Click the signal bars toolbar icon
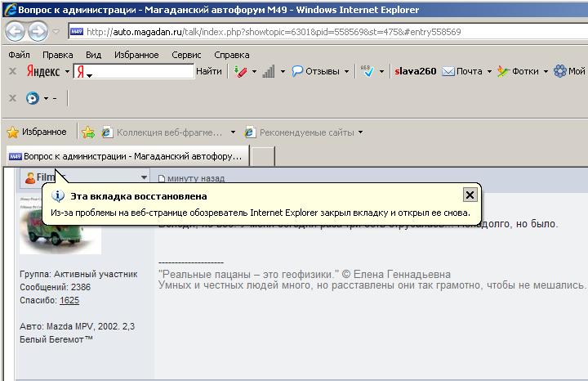The height and width of the screenshot is (381, 588). click(269, 71)
